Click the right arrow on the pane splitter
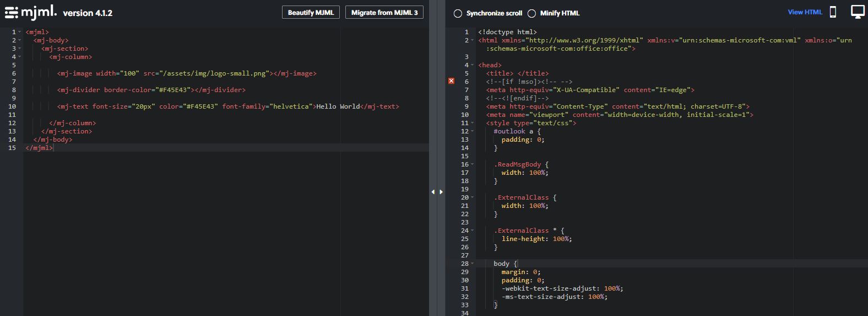Image resolution: width=868 pixels, height=316 pixels. 441,192
